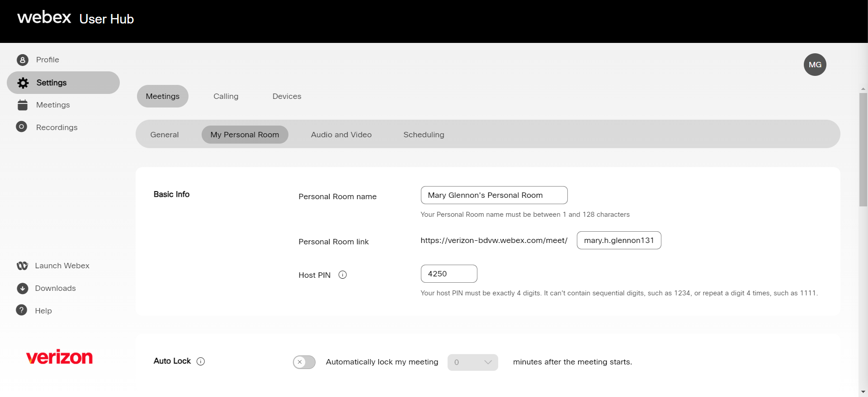The height and width of the screenshot is (397, 868).
Task: Select the My Personal Room sub-tab
Action: point(245,135)
